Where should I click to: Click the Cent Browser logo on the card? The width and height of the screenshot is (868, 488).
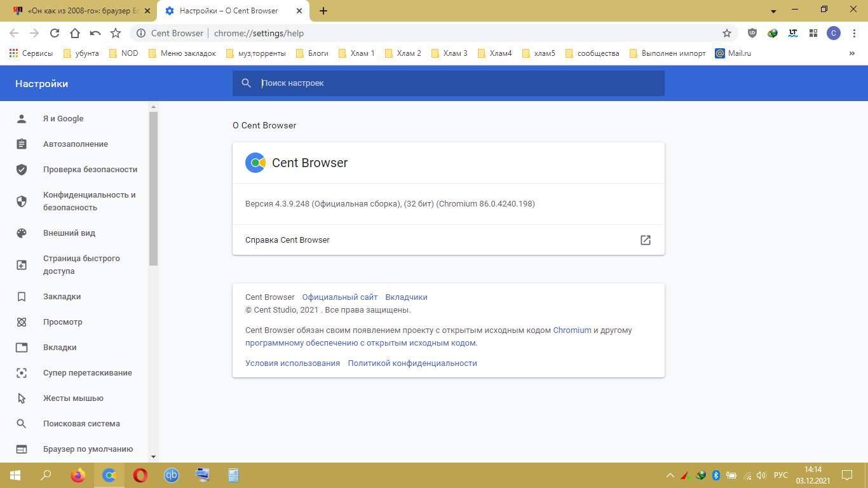tap(255, 163)
